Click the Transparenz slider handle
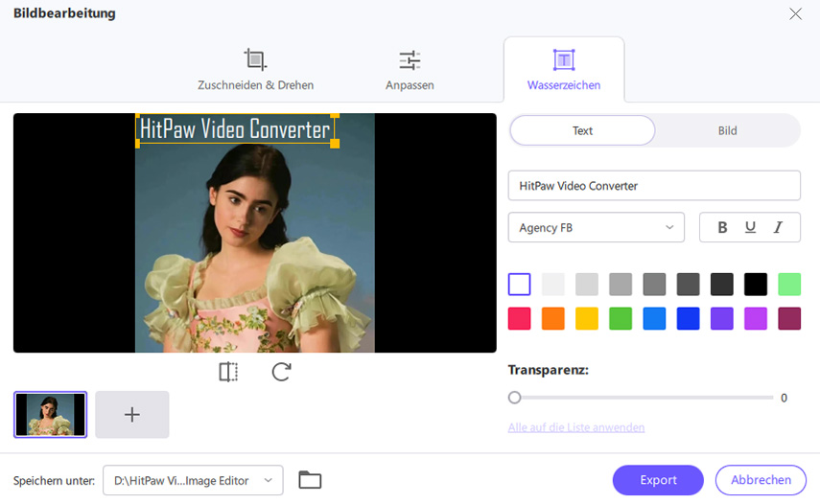The height and width of the screenshot is (504, 820). (x=515, y=398)
